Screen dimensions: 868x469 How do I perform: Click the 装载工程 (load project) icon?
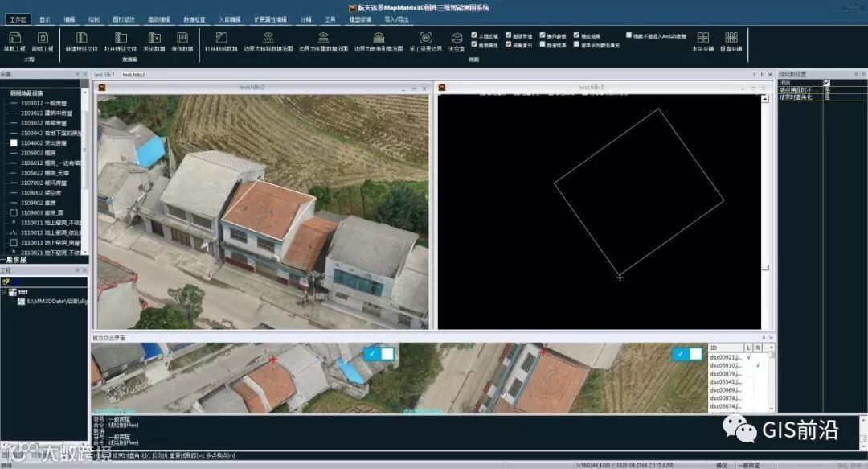coord(15,38)
